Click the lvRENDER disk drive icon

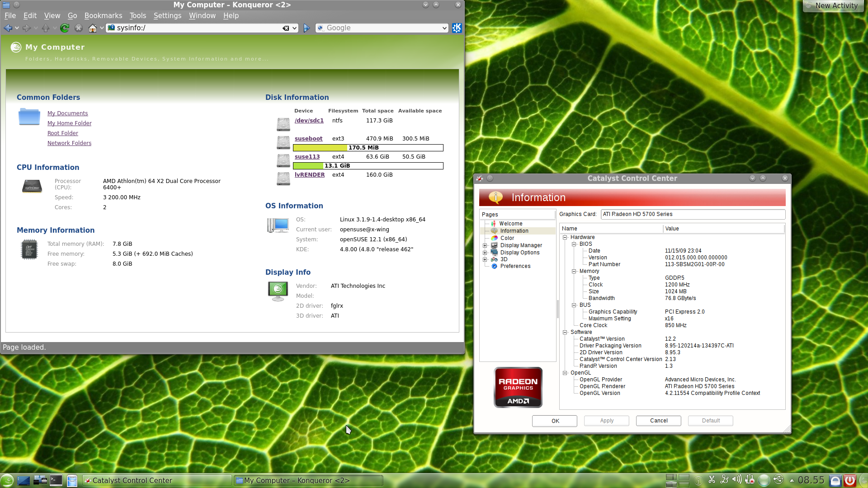(283, 178)
